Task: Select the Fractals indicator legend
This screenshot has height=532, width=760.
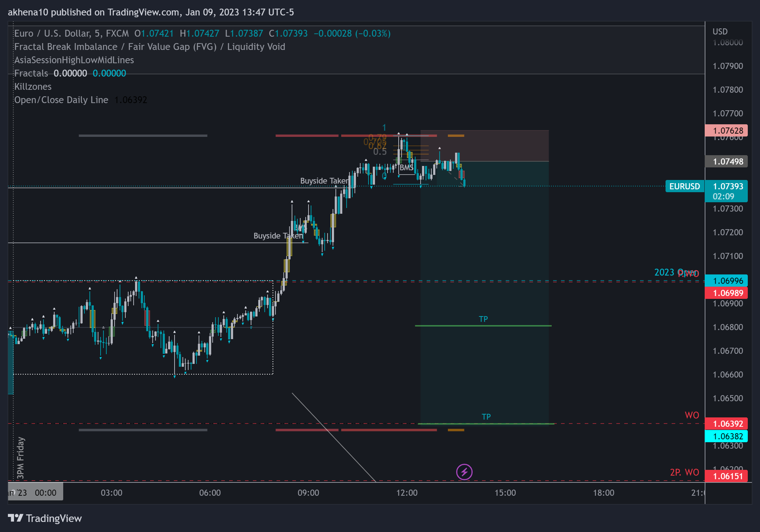Action: pos(31,73)
